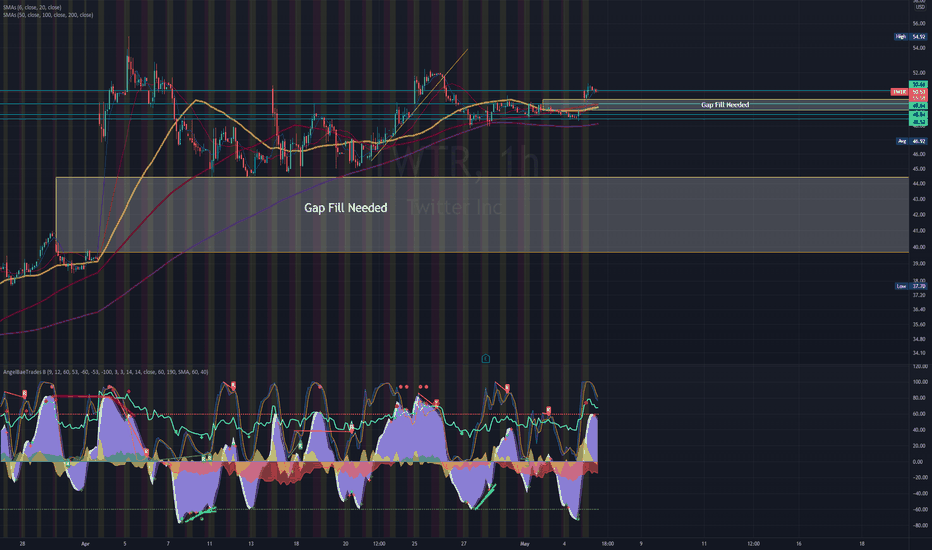Click the 52.00 price axis label
This screenshot has width=932, height=550.
tap(919, 73)
